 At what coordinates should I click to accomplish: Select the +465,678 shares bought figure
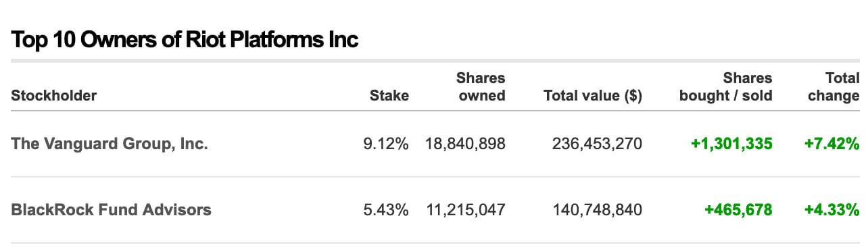pyautogui.click(x=738, y=210)
